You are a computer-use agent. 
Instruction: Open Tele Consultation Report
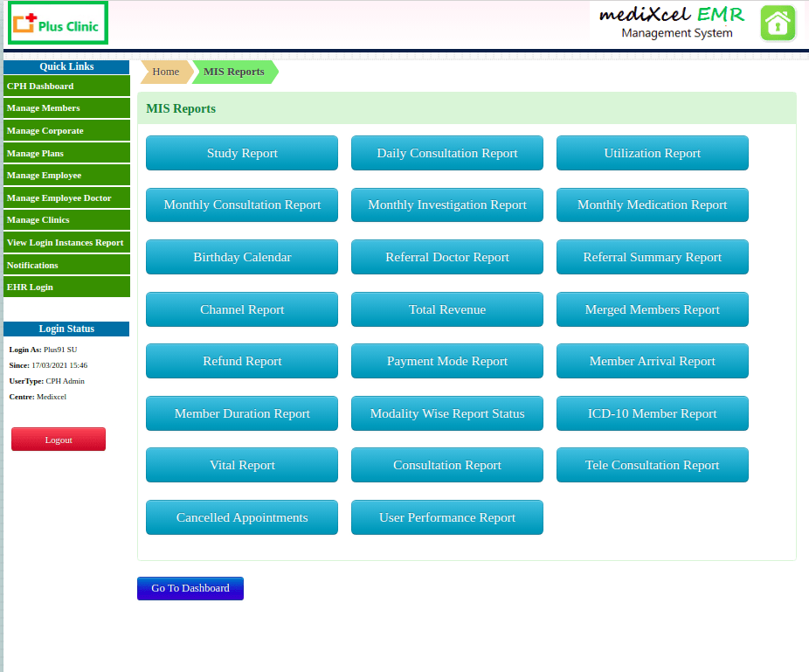coord(652,465)
